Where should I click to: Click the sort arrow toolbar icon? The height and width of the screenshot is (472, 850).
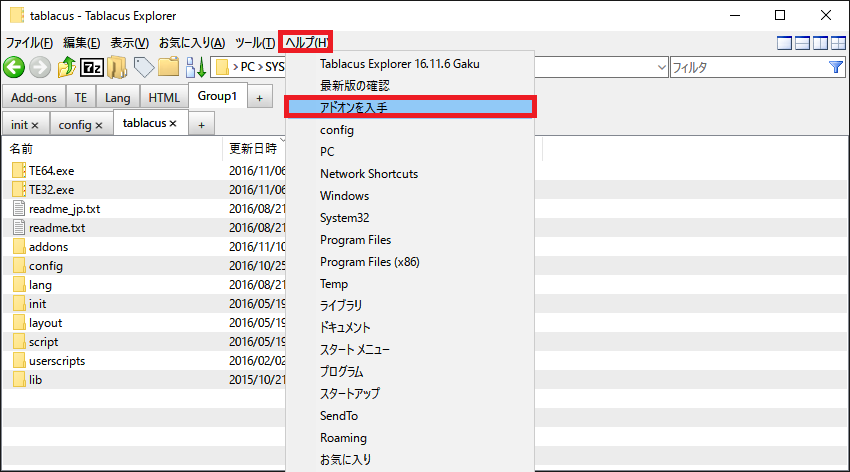pos(195,67)
